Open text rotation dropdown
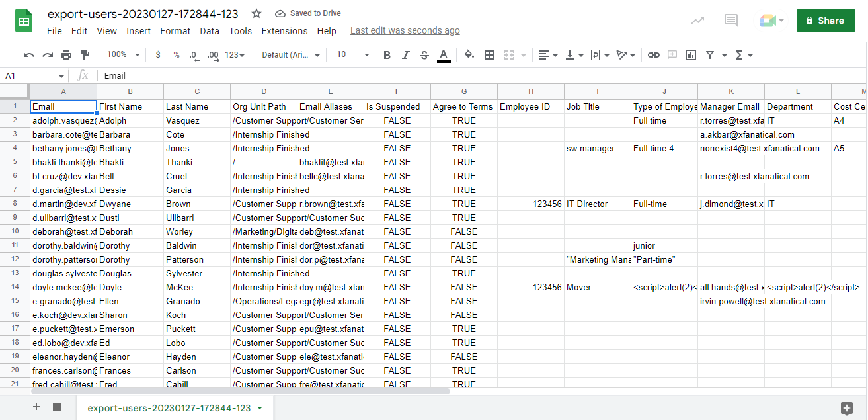Image resolution: width=868 pixels, height=420 pixels. pyautogui.click(x=625, y=55)
